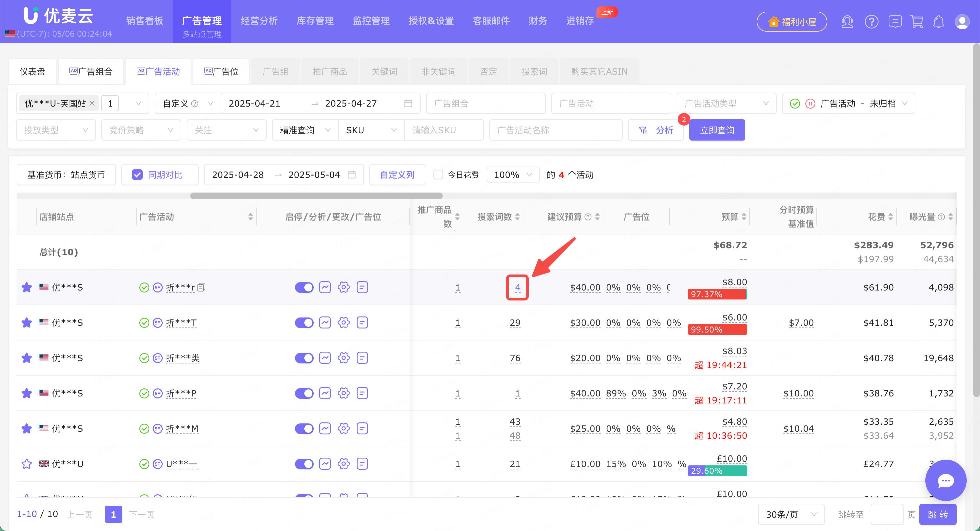Click the help question mark icon
Viewport: 980px width, 531px height.
(x=871, y=22)
